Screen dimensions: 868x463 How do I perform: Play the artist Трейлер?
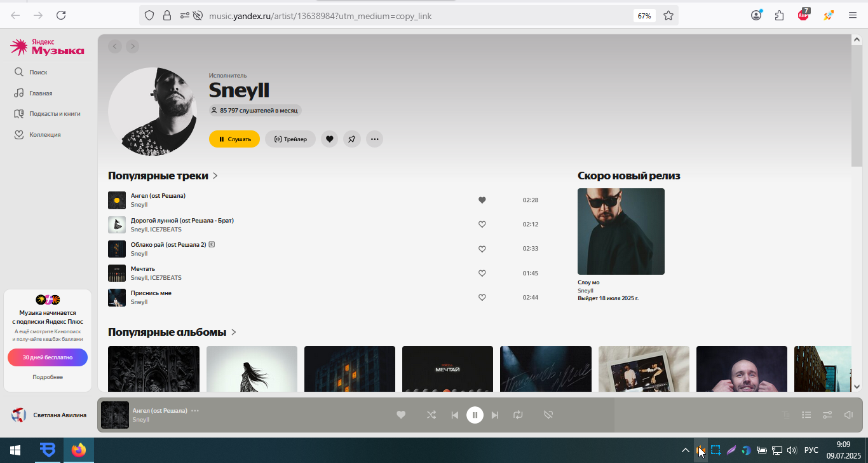pos(290,139)
